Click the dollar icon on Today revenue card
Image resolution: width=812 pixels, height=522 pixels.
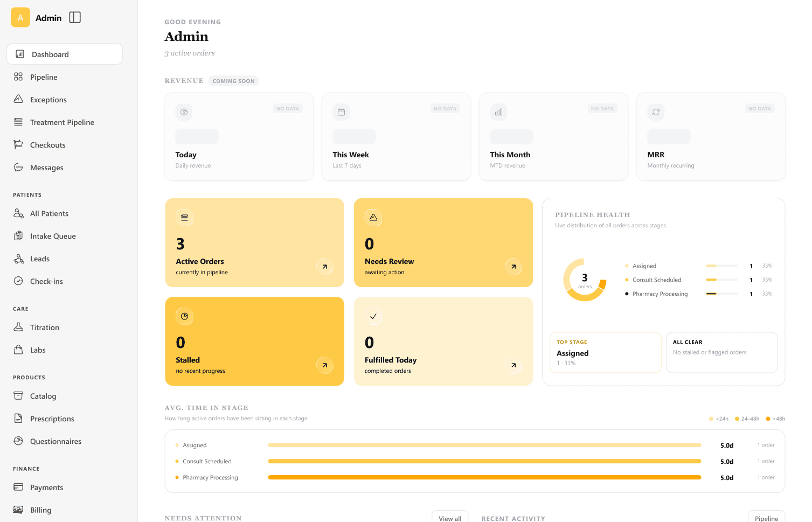pos(184,112)
